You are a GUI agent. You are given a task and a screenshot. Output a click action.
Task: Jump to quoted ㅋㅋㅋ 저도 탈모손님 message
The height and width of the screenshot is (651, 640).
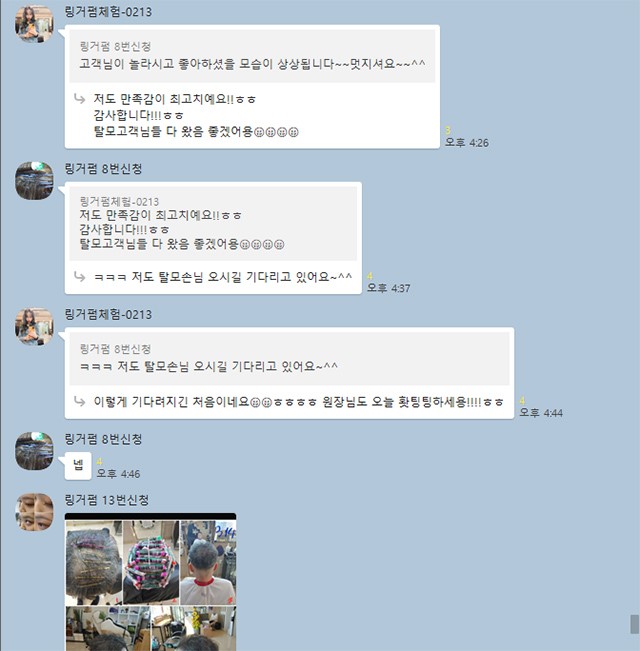pyautogui.click(x=289, y=358)
